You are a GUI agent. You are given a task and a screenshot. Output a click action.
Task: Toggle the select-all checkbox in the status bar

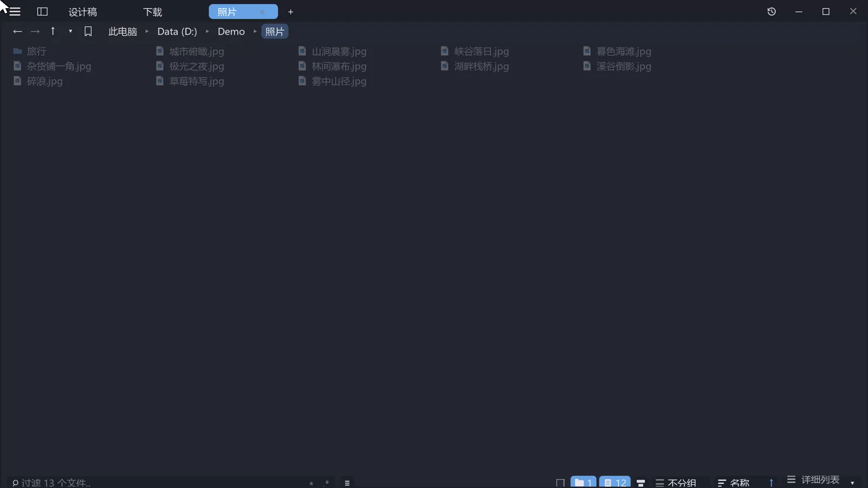tap(560, 483)
